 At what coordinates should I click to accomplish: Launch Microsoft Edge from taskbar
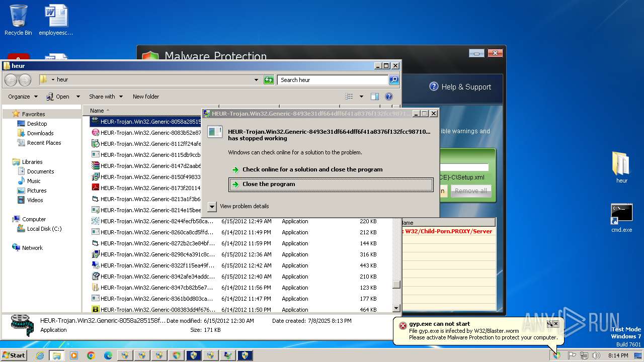point(108,355)
